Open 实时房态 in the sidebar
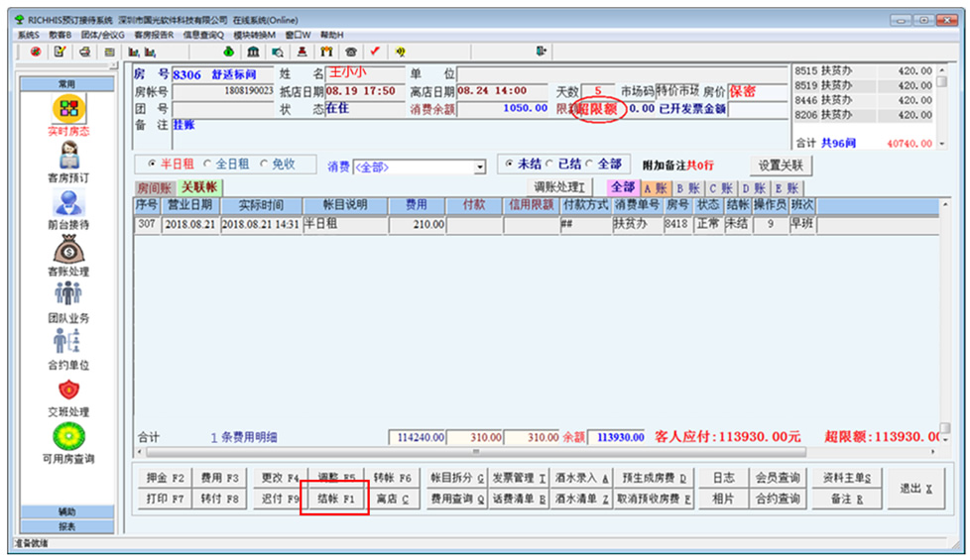970x560 pixels. pos(68,109)
